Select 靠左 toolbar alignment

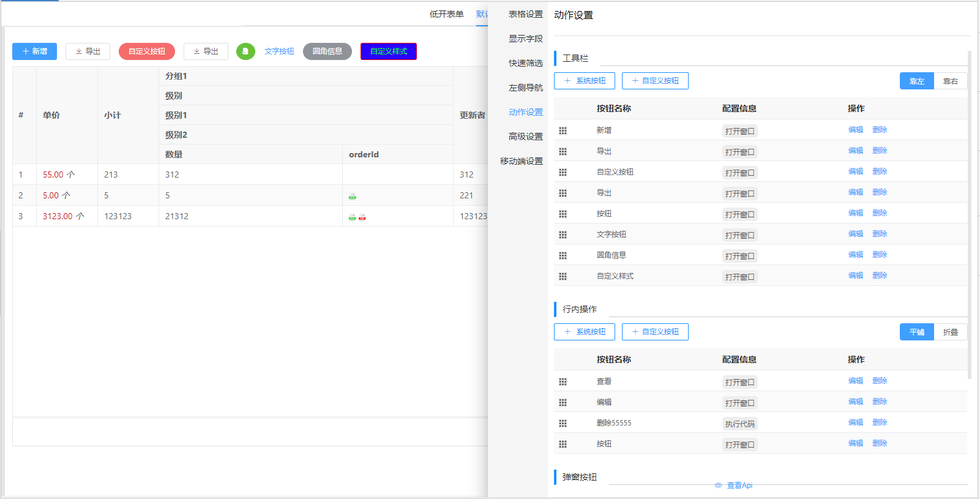tap(916, 81)
